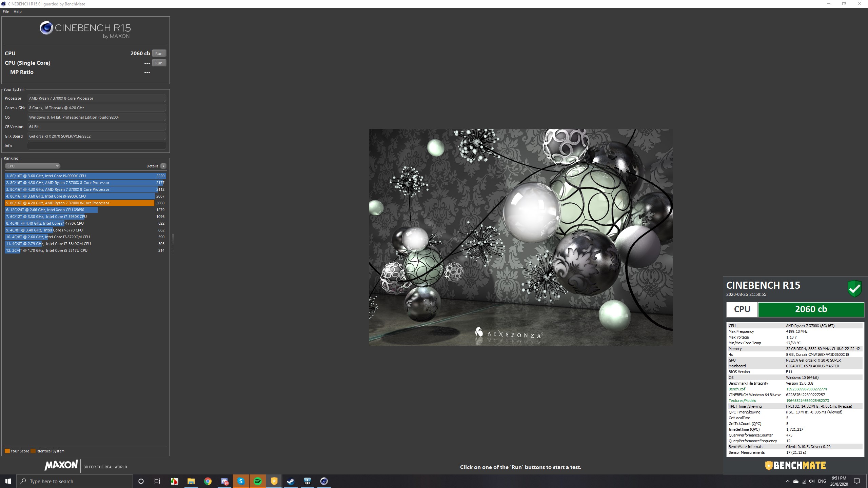Screen dimensions: 868x488
Task: Click the Identical System legend swatch
Action: (33, 451)
